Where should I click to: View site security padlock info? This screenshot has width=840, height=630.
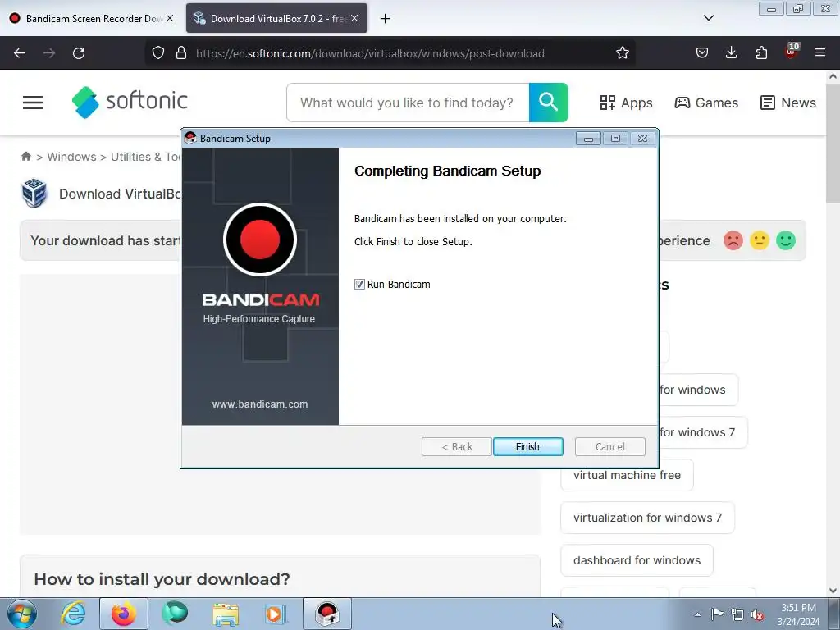181,53
